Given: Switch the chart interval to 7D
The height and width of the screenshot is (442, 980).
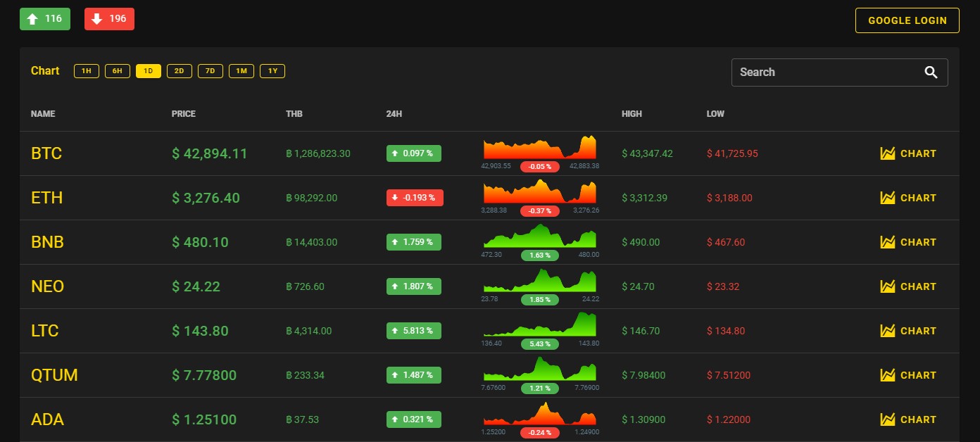Looking at the screenshot, I should coord(211,71).
